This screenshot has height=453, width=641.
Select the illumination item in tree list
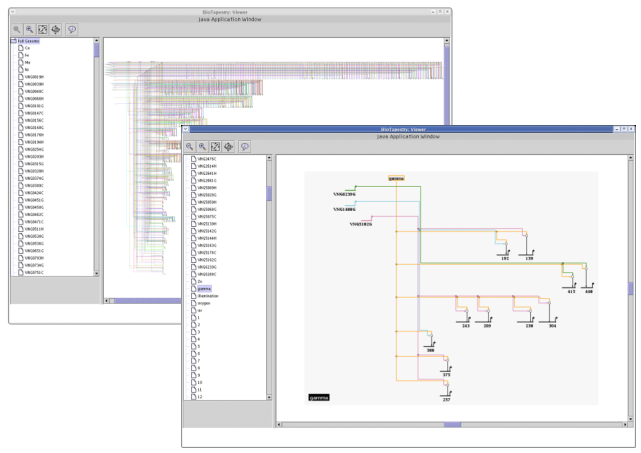209,296
